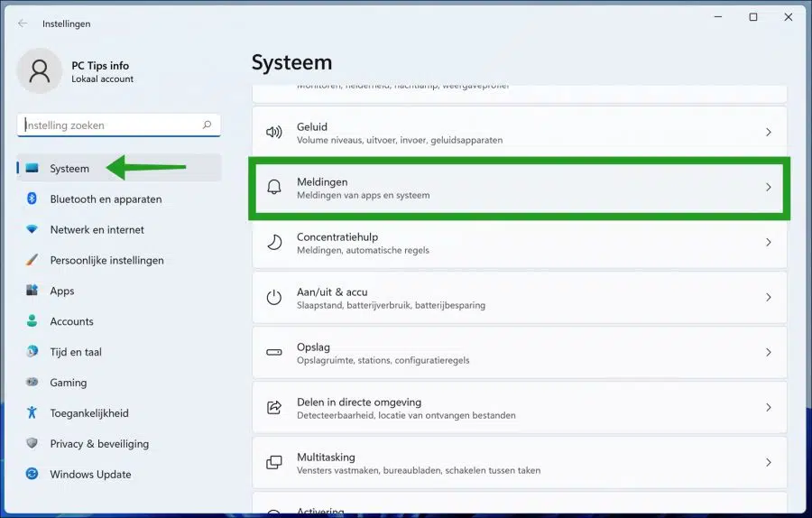Open Multitasking settings
This screenshot has height=518, width=812.
520,462
